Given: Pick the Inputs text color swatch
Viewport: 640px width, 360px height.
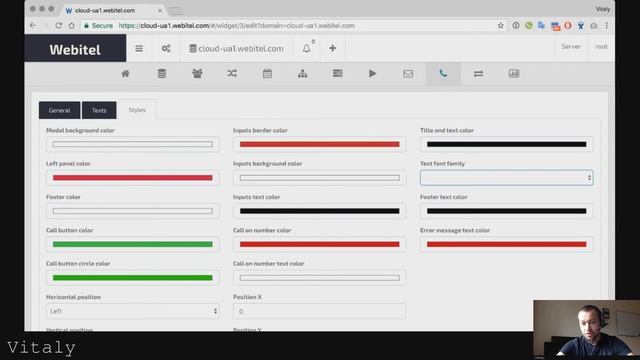Looking at the screenshot, I should [x=320, y=211].
